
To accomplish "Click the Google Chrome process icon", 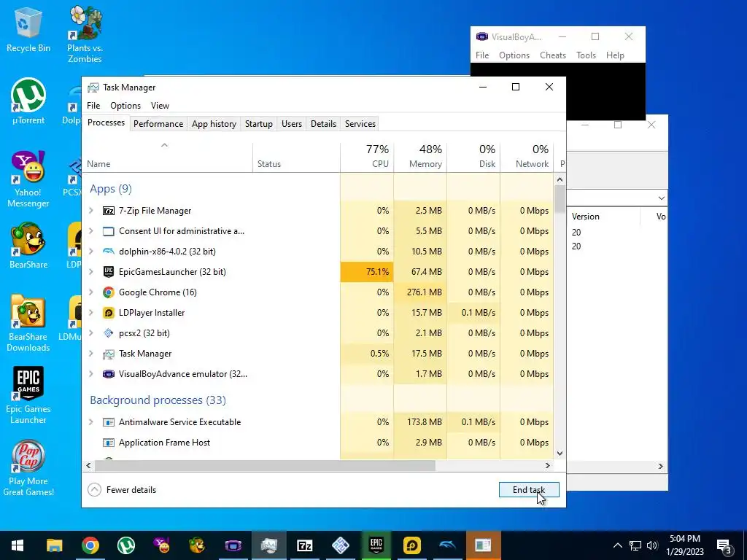I will [x=109, y=292].
